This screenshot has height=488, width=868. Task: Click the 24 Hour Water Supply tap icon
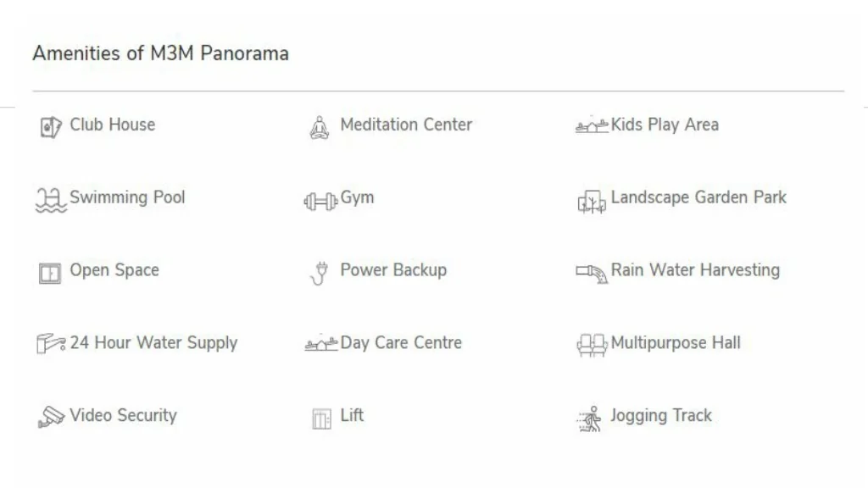(51, 344)
